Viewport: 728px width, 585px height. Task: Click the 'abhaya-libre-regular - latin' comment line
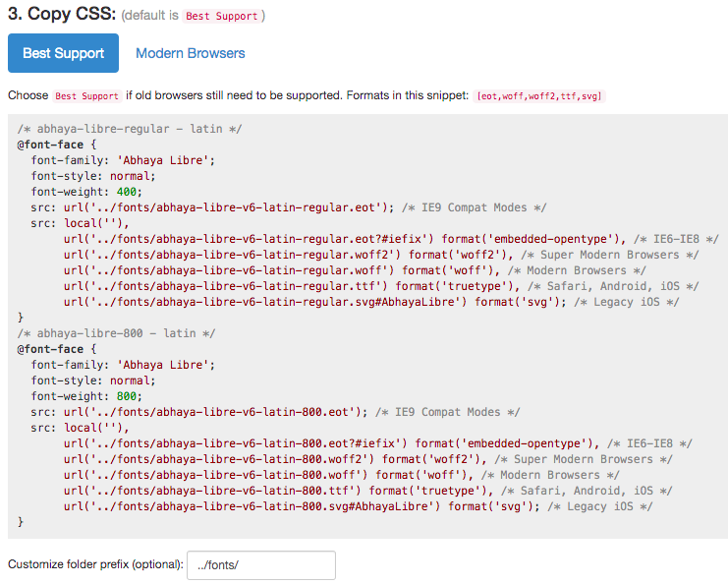[x=130, y=129]
